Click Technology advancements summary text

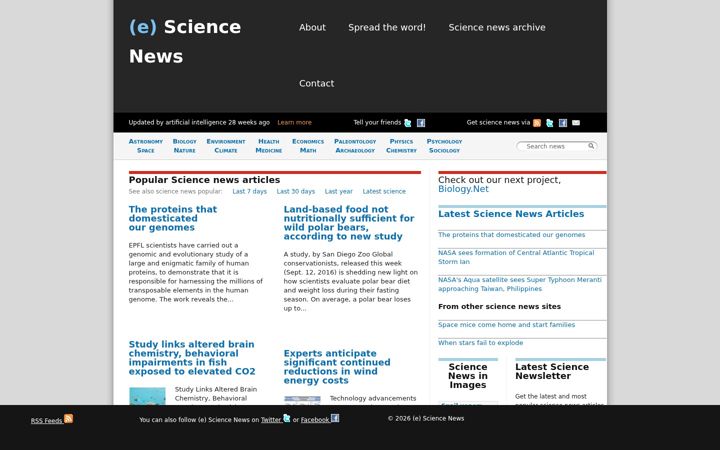[x=373, y=399]
